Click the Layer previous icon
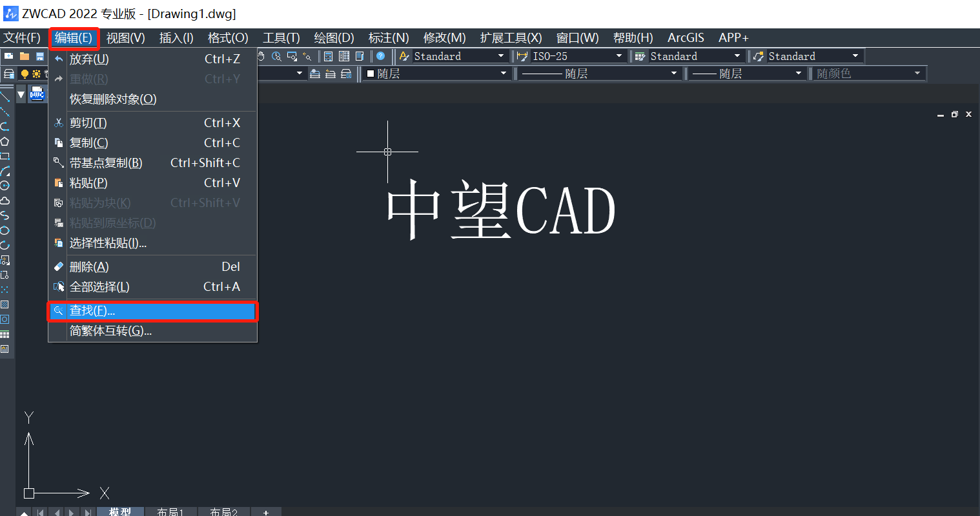The height and width of the screenshot is (516, 980). tap(330, 74)
